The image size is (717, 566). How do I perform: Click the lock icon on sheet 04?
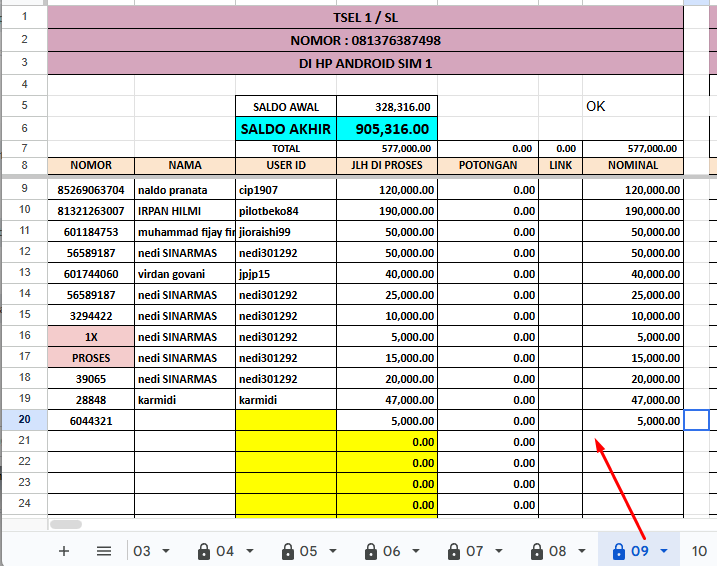[x=203, y=551]
